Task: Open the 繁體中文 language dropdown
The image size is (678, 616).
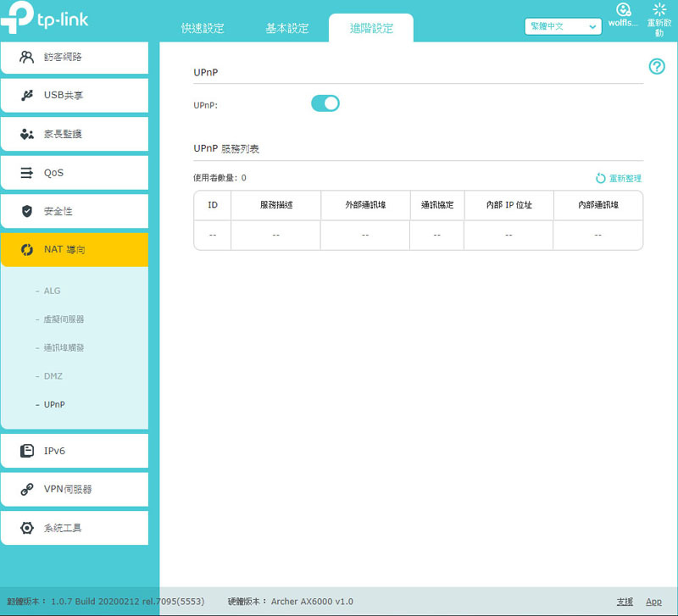Action: point(563,26)
